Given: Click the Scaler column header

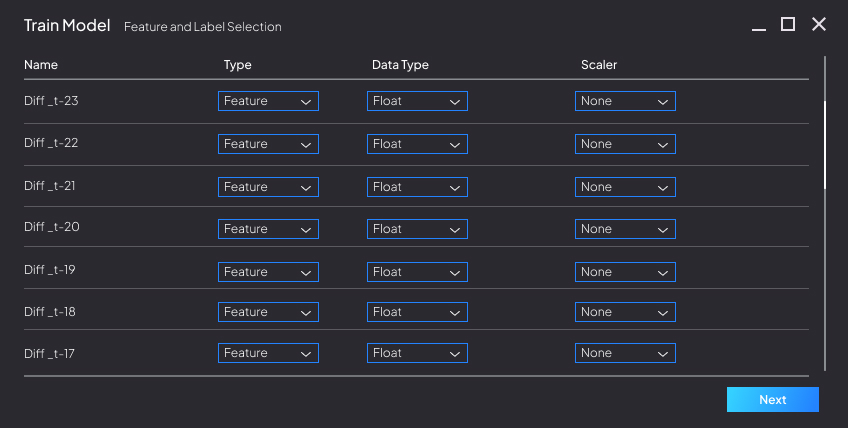Looking at the screenshot, I should coord(599,65).
